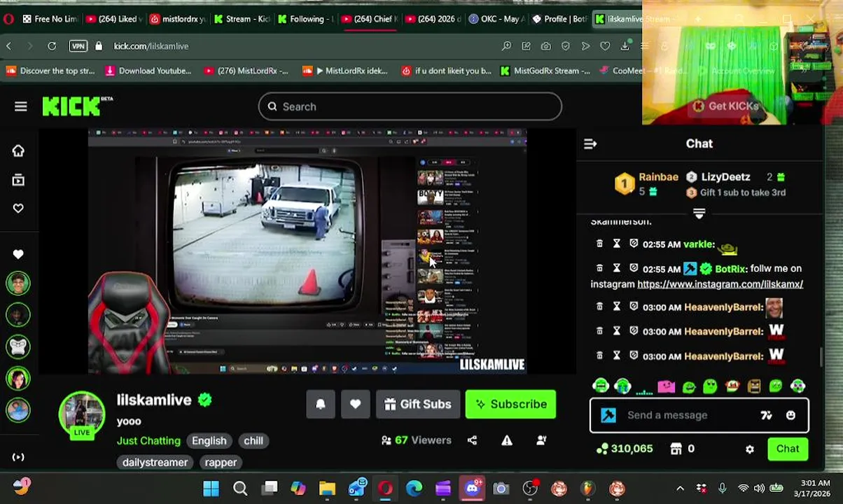Open the chat slash-commands icon
This screenshot has height=504, width=843.
coord(766,415)
